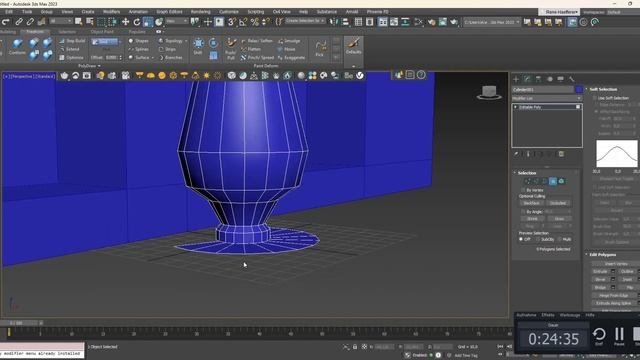
Task: Open the Teapot render icon in toolbar
Action: coord(453,22)
